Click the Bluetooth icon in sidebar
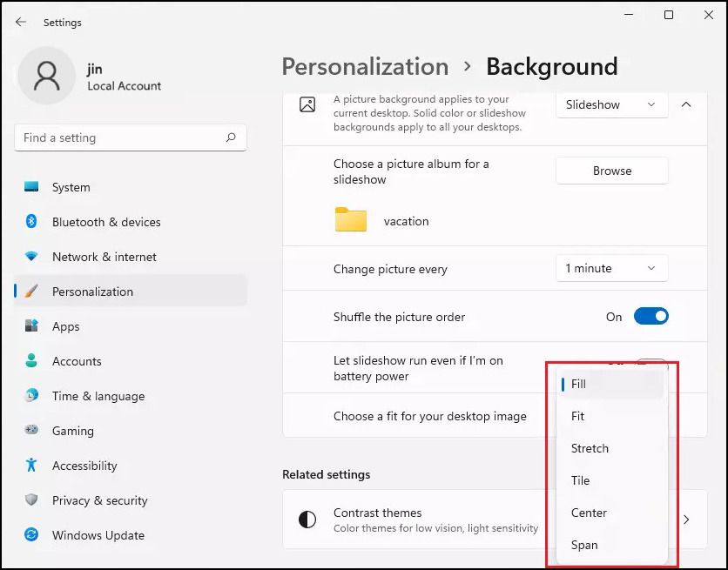The image size is (728, 570). (31, 221)
